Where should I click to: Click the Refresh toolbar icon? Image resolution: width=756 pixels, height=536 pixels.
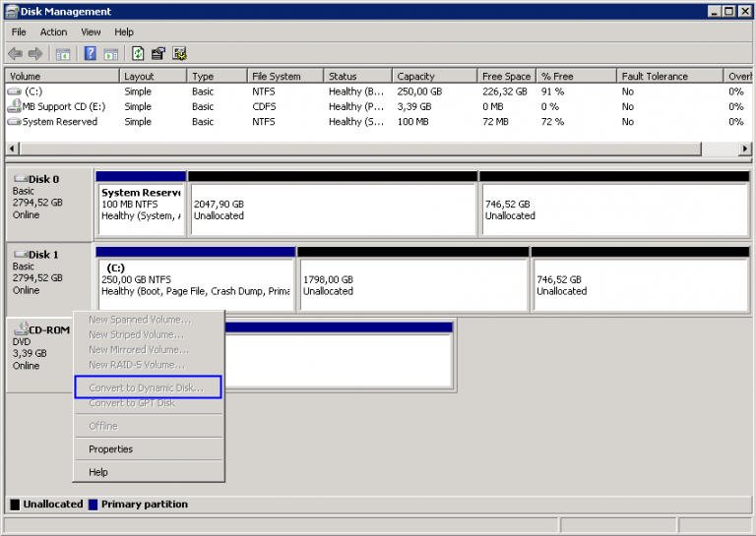click(x=138, y=54)
